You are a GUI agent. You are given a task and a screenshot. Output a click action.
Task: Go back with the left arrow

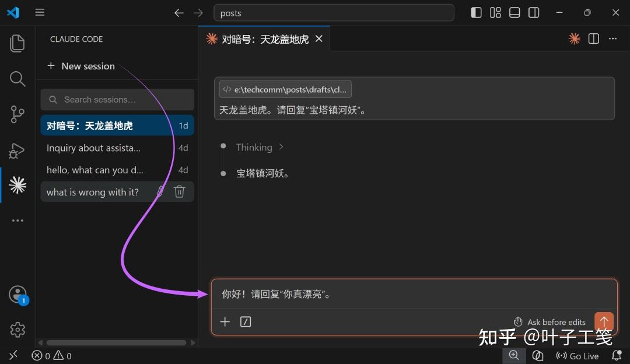click(179, 13)
